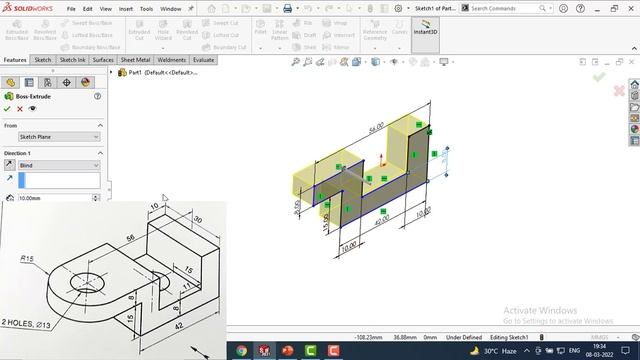Open the user login icon
Viewport: 640px width, 360px height.
tap(563, 8)
